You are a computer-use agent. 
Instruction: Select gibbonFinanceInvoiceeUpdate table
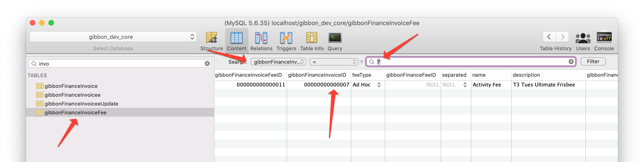(81, 104)
